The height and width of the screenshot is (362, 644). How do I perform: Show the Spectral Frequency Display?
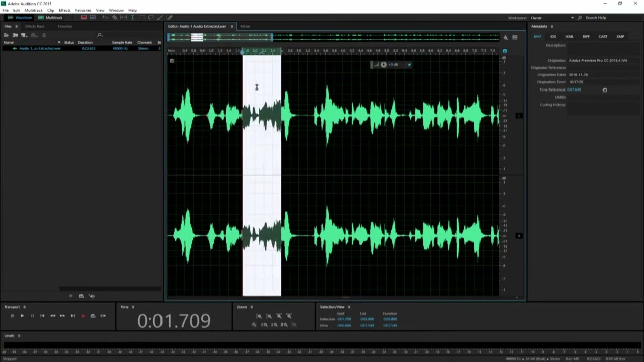pos(84,18)
